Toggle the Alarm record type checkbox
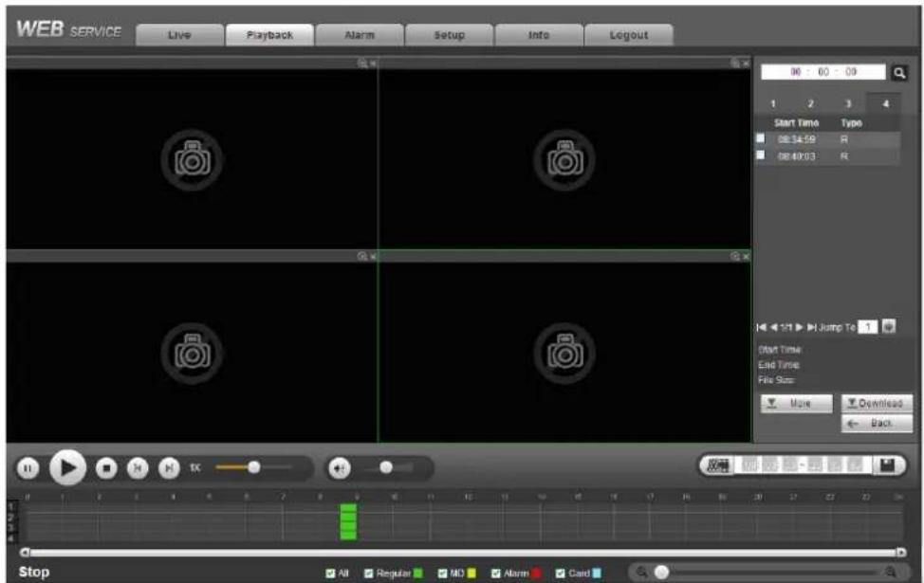 [496, 573]
